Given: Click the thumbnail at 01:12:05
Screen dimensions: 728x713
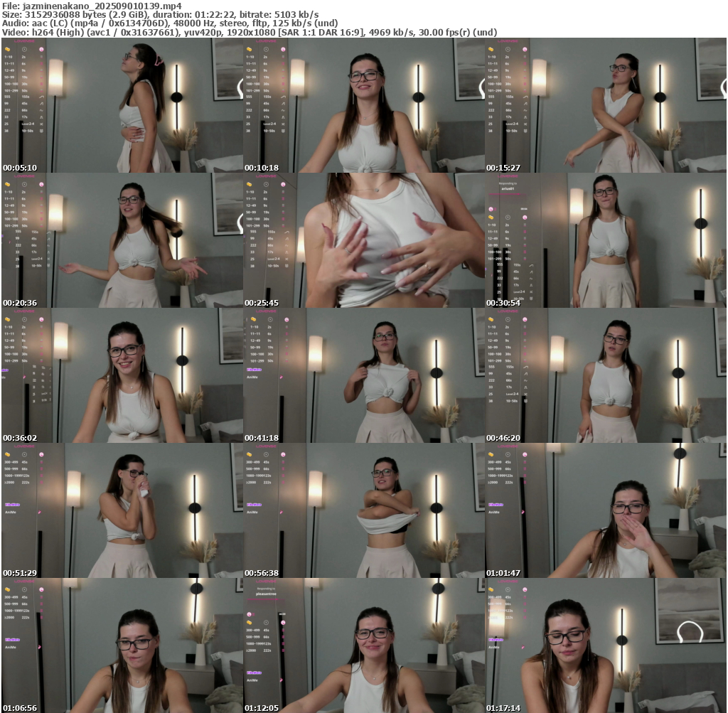Looking at the screenshot, I should (364, 645).
